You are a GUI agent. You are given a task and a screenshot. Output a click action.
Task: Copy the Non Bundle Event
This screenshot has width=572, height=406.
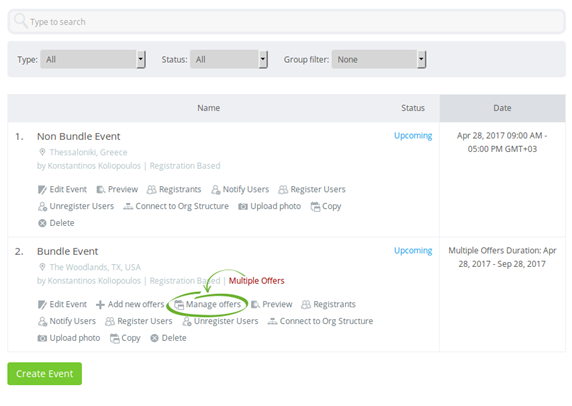[x=326, y=206]
